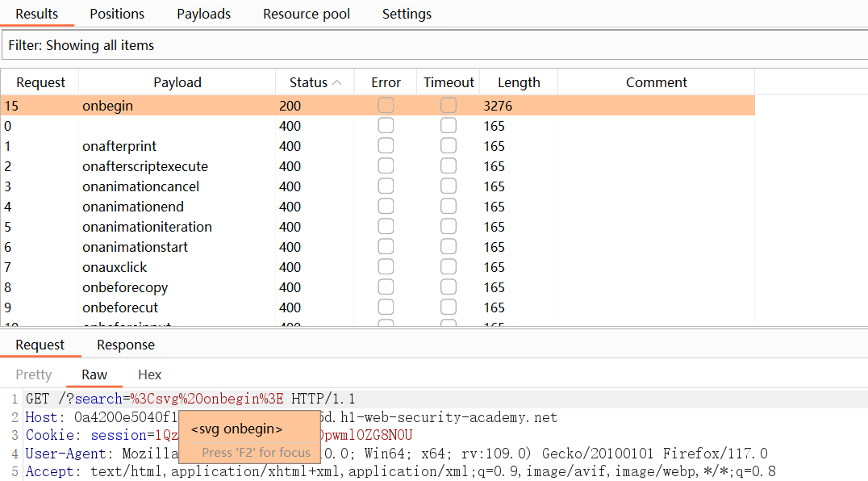
Task: Select the onbegin result row
Action: [177, 106]
